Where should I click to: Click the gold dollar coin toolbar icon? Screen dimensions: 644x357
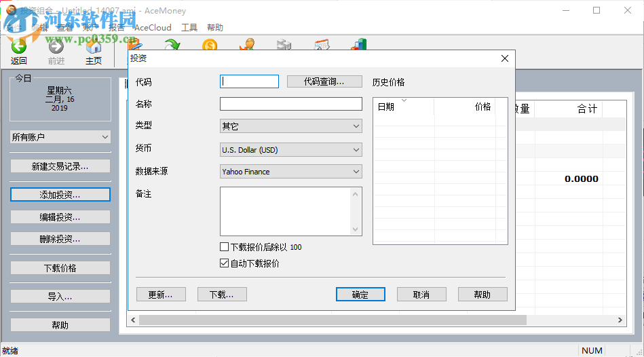[x=210, y=44]
